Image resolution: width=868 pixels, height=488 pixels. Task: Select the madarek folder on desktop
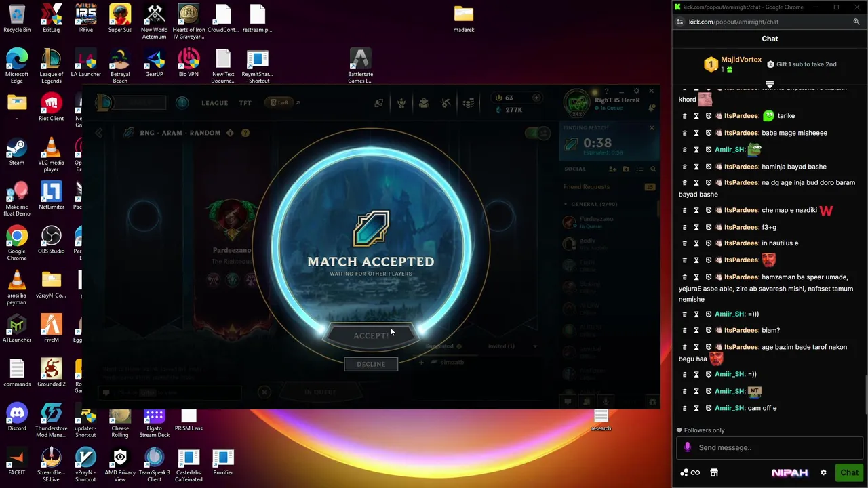[x=464, y=19]
